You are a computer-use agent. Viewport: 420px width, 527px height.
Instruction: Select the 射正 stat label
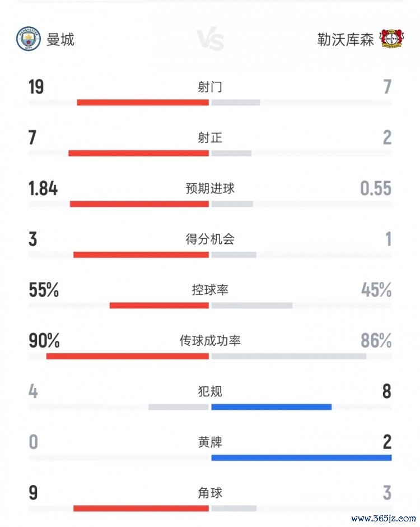coord(210,137)
